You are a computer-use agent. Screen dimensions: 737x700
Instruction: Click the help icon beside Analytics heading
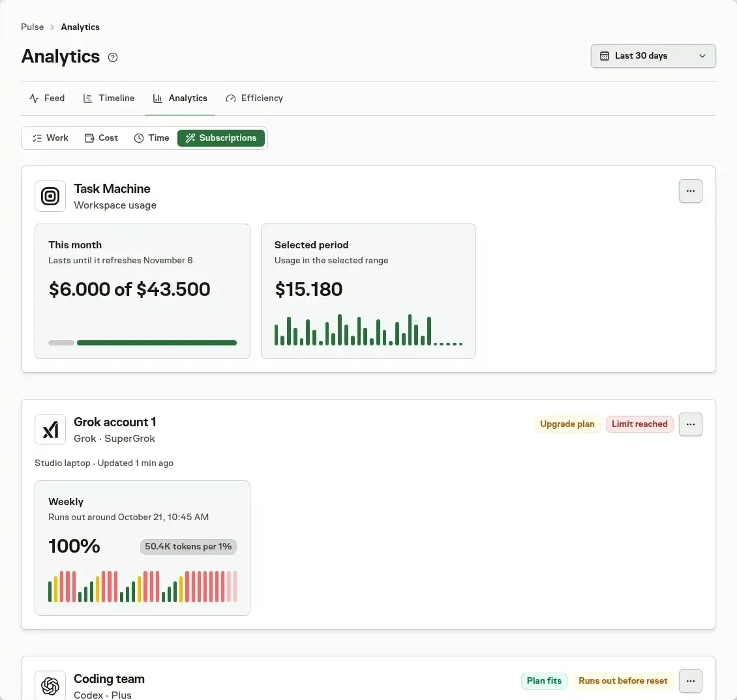(x=113, y=57)
